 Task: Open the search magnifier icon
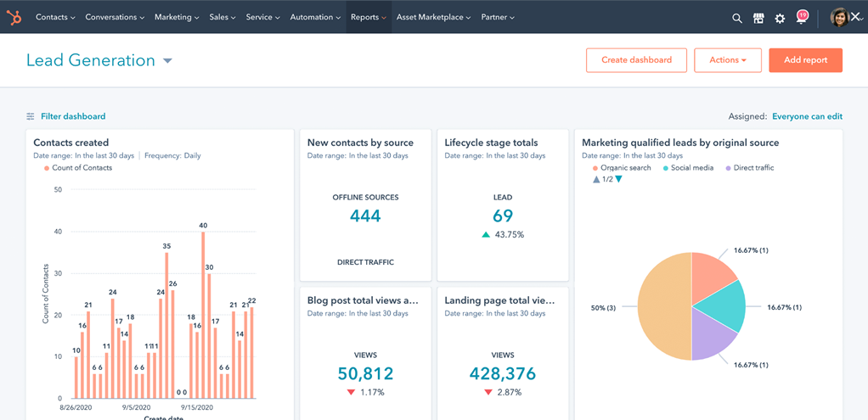[737, 18]
